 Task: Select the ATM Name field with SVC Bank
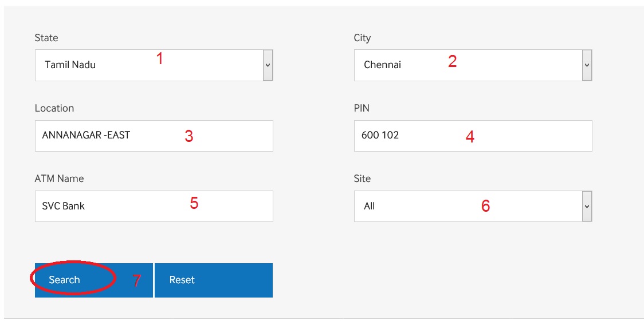point(154,206)
